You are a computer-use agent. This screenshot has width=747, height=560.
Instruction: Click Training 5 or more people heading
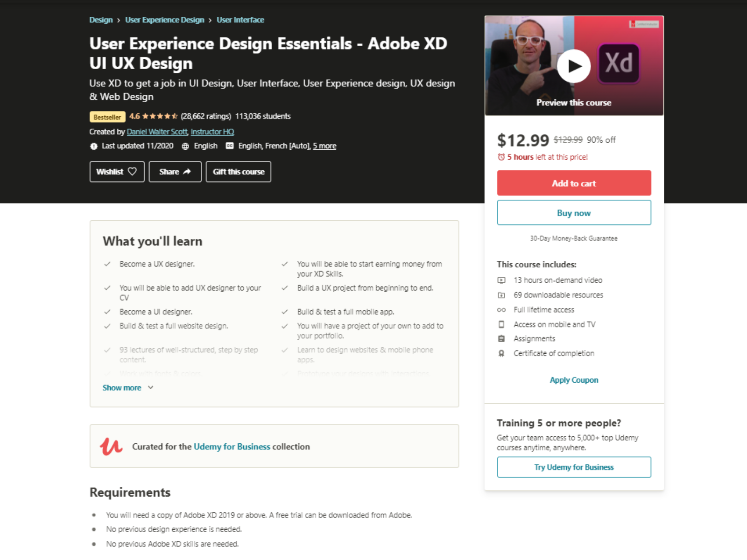559,423
